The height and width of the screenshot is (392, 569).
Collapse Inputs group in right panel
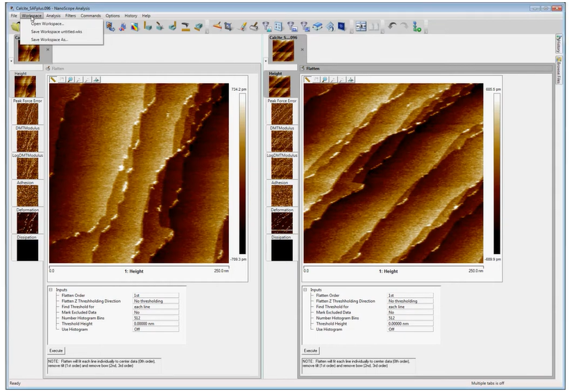pyautogui.click(x=305, y=289)
